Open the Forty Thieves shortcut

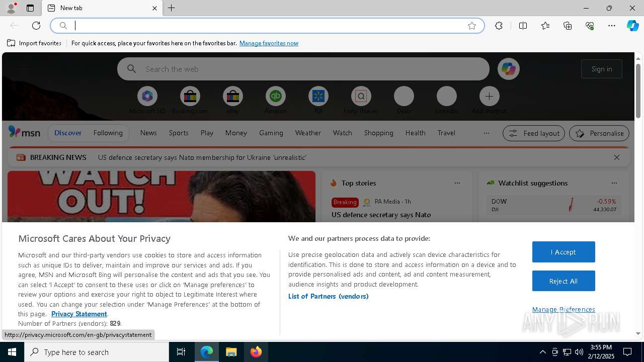[x=361, y=100]
